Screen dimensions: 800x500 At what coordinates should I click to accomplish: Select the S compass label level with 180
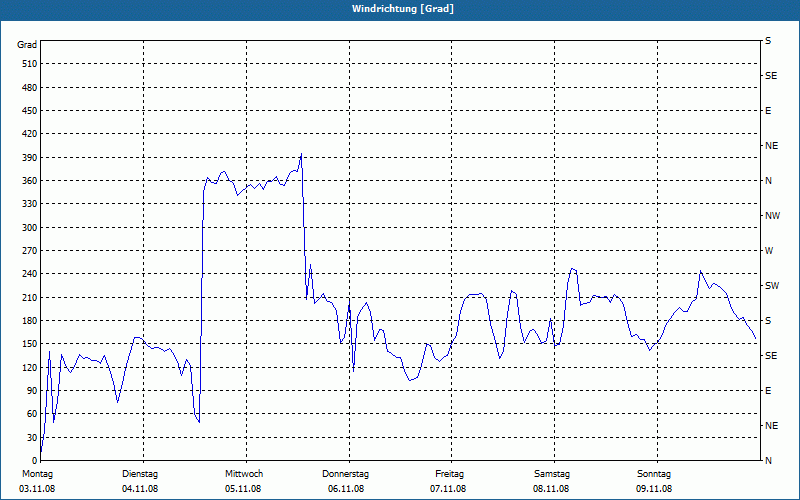pos(768,321)
